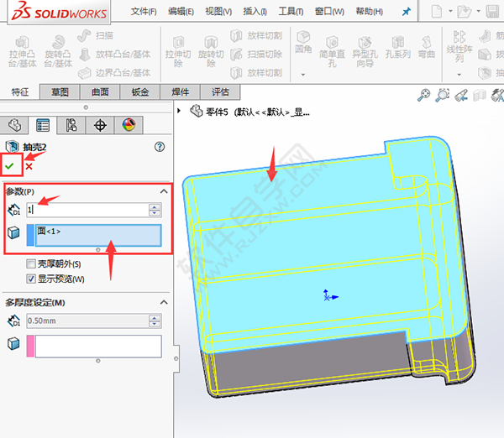Screen dimensions: 504x438
Task: Click the New document icon
Action: pos(436,12)
